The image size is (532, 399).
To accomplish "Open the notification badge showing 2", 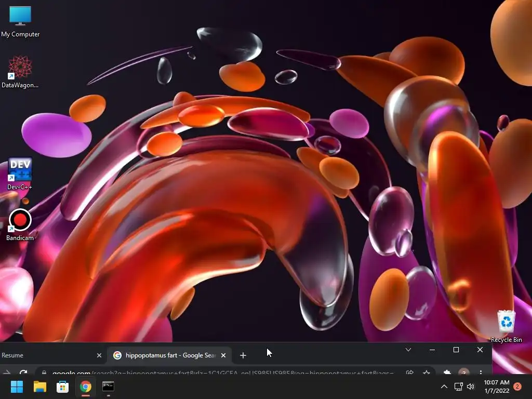I will pyautogui.click(x=517, y=387).
